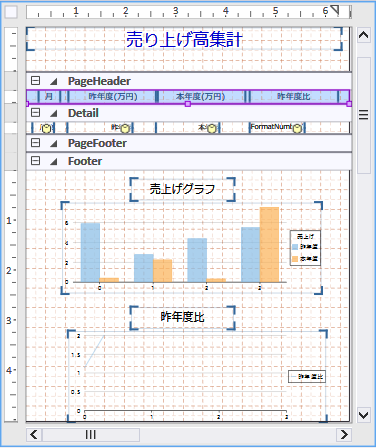Click the right margin marker on horizontal ruler
Screen dimensions: 376x448
point(334,10)
